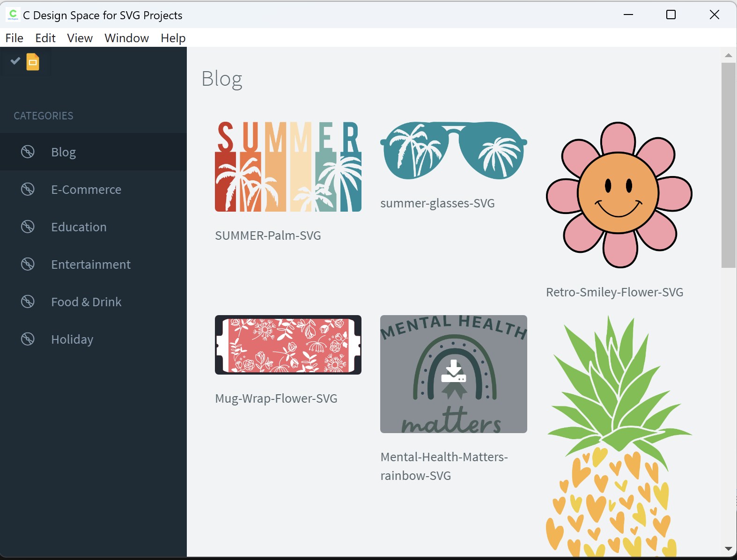The width and height of the screenshot is (737, 560).
Task: Click the vertical scrollbar thumb
Action: pos(728,164)
